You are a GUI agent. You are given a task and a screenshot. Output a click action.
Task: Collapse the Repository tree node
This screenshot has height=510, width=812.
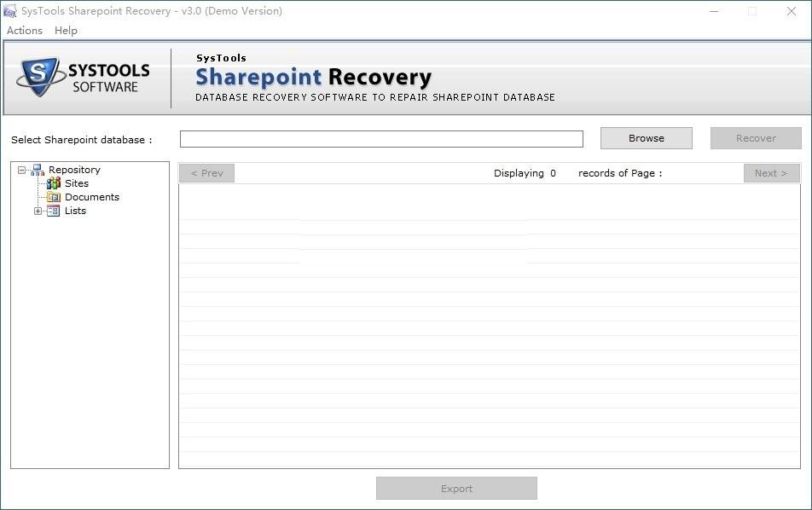21,170
